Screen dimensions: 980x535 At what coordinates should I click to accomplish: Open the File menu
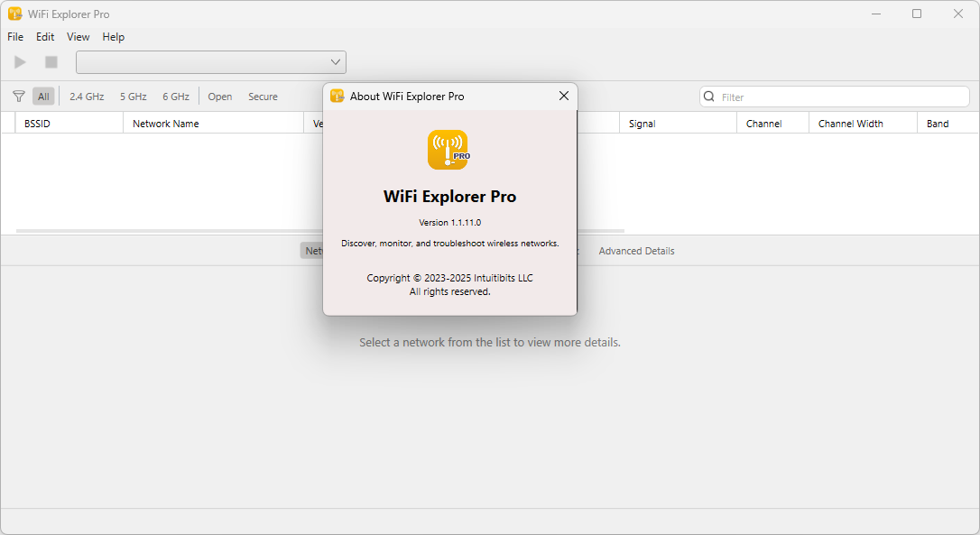(15, 37)
